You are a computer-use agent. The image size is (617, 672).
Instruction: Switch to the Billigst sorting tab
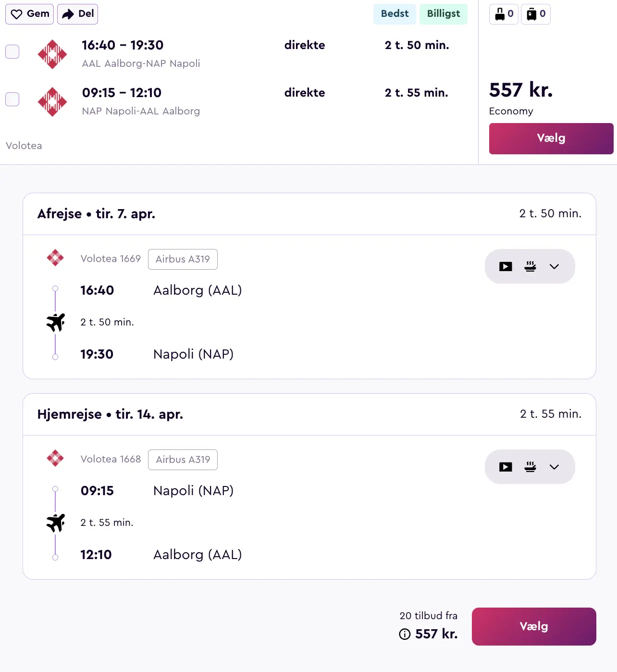click(x=443, y=14)
